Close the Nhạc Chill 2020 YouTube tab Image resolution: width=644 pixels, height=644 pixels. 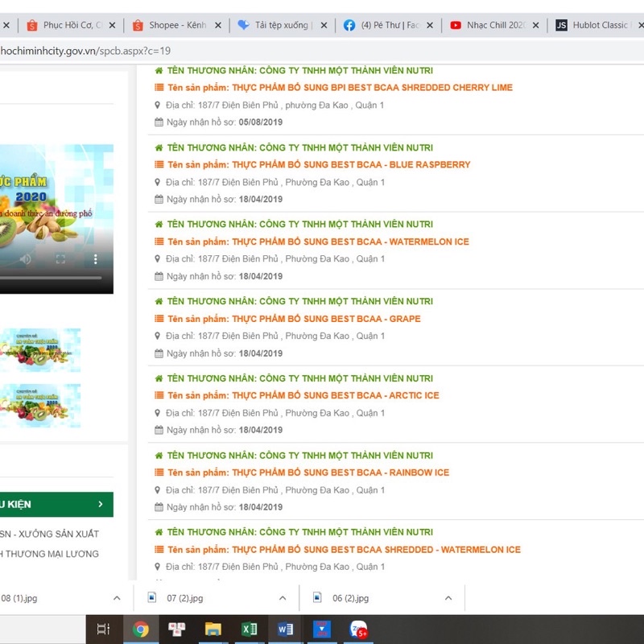pos(535,26)
